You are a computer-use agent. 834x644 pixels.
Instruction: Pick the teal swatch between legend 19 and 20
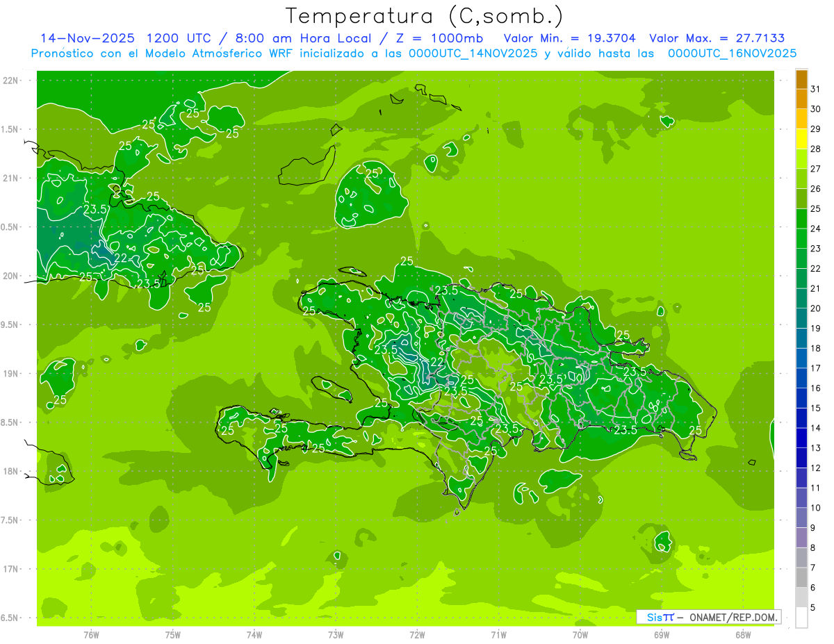click(x=802, y=319)
